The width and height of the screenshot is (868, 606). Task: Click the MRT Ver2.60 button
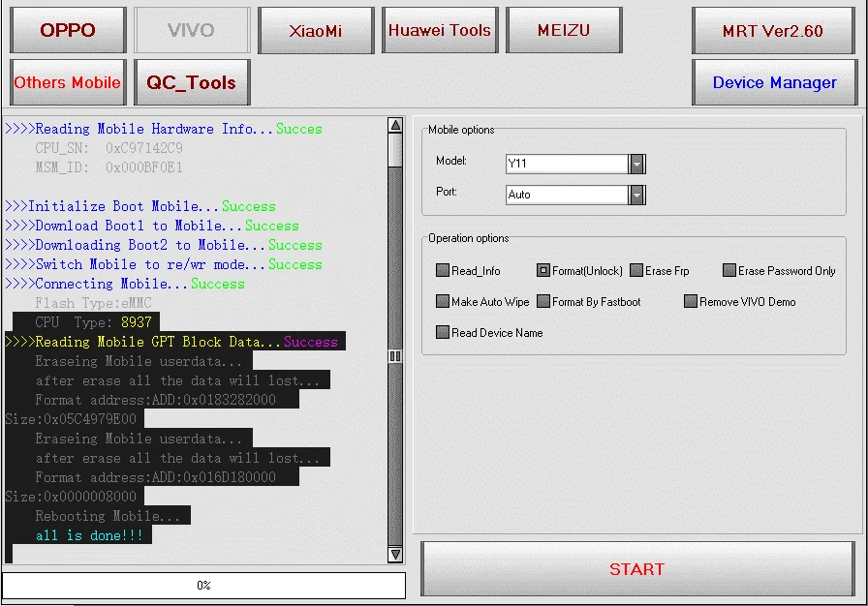pyautogui.click(x=773, y=30)
